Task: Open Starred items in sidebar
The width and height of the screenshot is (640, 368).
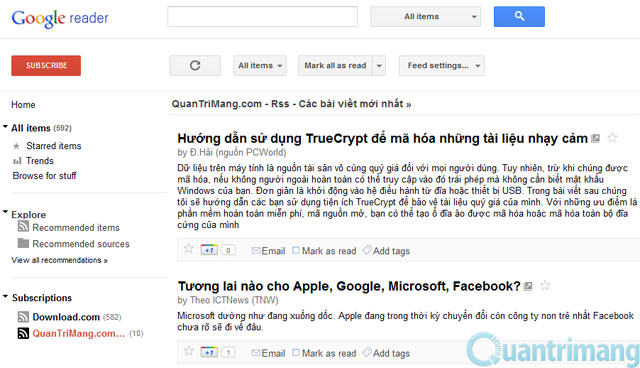Action: 54,146
